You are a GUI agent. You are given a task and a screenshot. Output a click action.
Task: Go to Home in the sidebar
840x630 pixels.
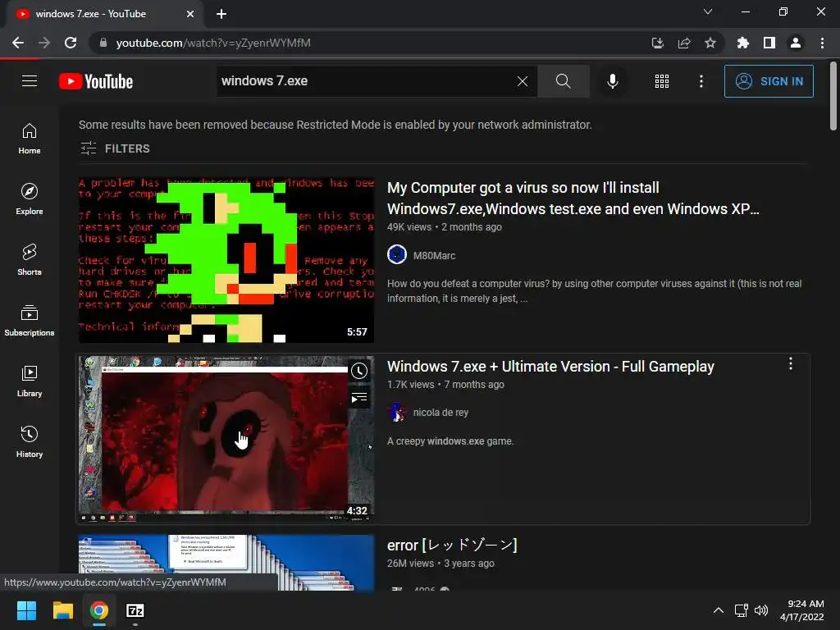(x=30, y=139)
